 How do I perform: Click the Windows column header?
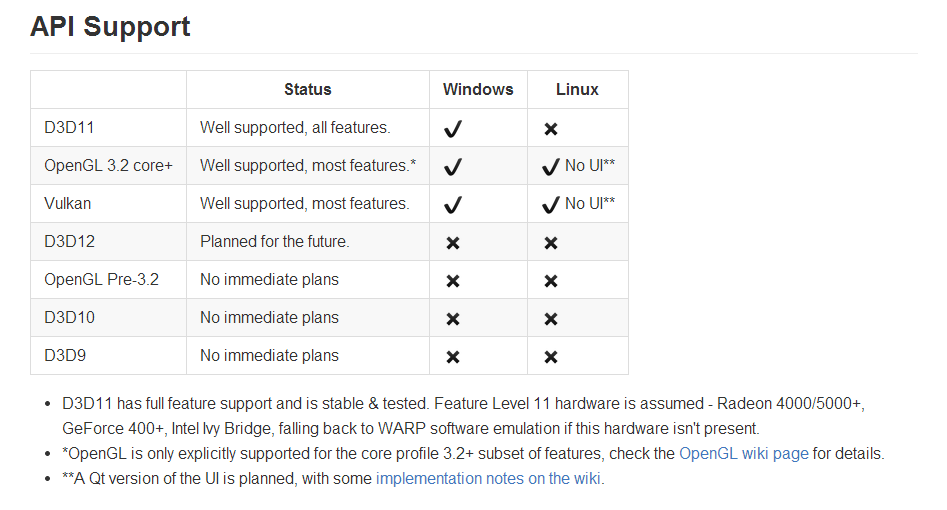478,89
